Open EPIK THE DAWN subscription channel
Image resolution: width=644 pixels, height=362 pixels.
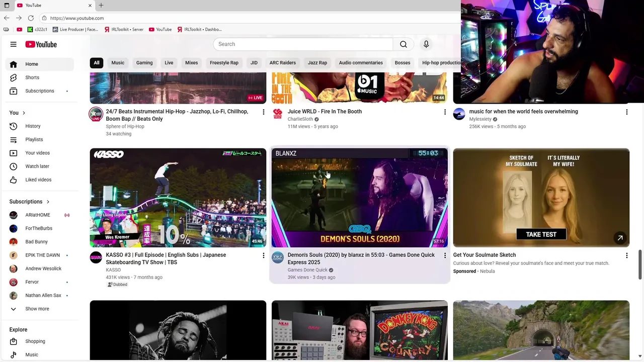40,255
